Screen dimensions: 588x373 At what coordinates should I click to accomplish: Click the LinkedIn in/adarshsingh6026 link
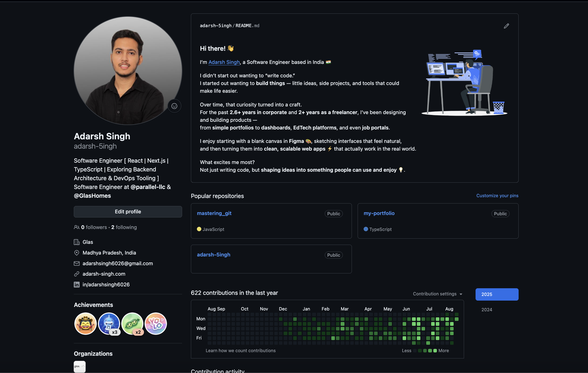[x=106, y=284]
